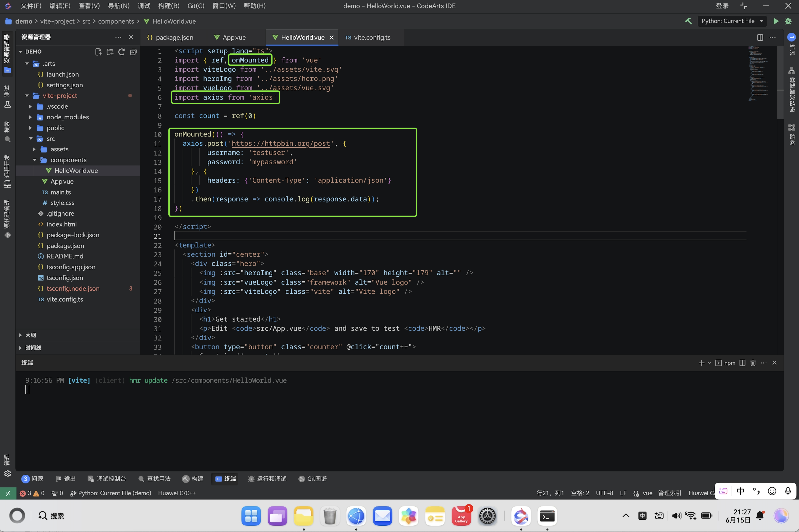Open the source control activity icon
799x532 pixels.
coord(8,219)
